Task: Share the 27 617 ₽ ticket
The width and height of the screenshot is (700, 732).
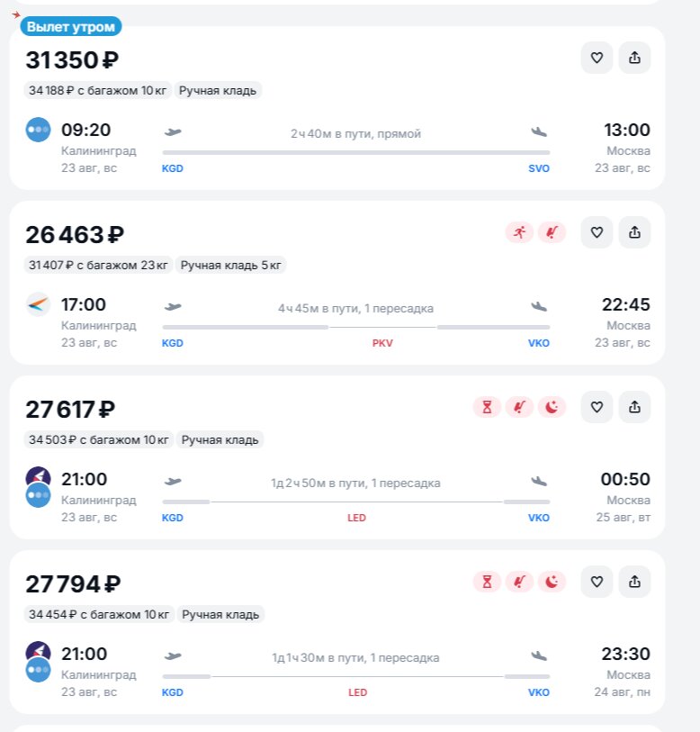Action: [x=634, y=407]
